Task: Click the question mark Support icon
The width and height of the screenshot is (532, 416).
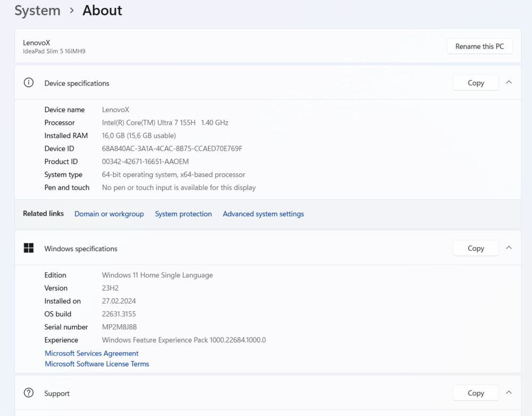Action: point(29,393)
